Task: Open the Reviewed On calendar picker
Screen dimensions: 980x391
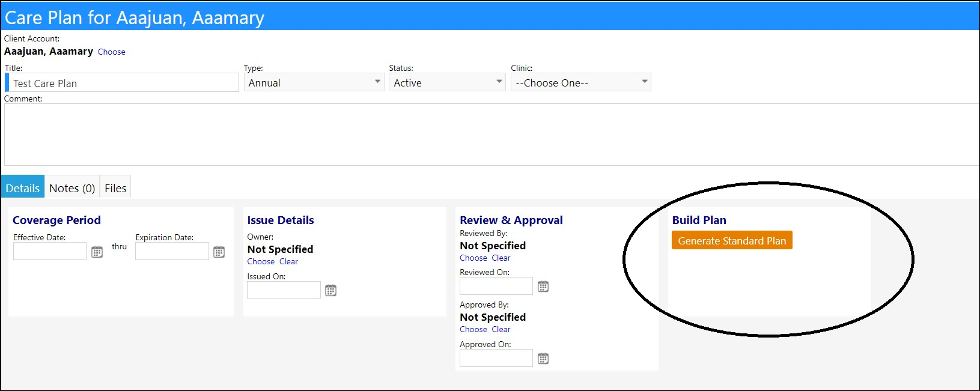Action: click(543, 286)
